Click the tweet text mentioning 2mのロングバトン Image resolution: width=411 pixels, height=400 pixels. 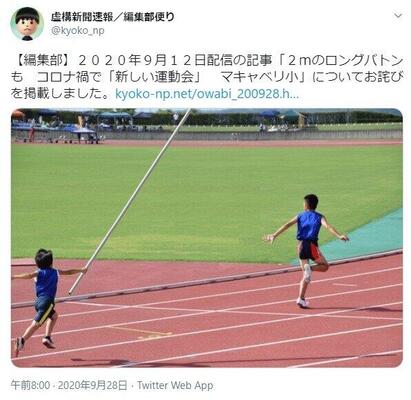point(207,77)
